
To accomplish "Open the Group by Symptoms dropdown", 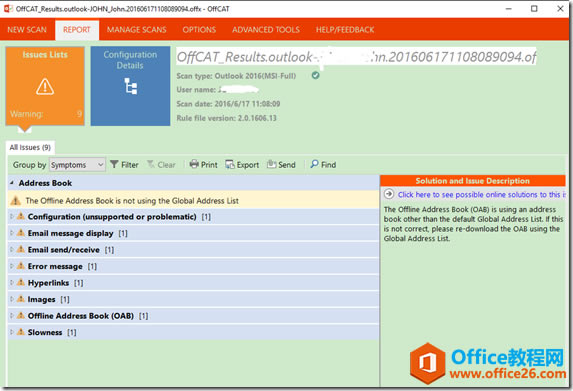I will 77,165.
